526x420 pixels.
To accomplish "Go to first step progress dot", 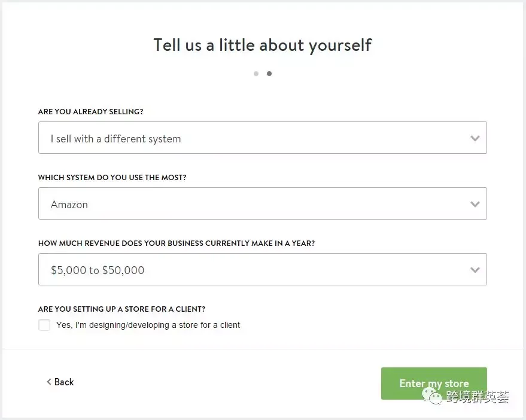I will (x=256, y=74).
